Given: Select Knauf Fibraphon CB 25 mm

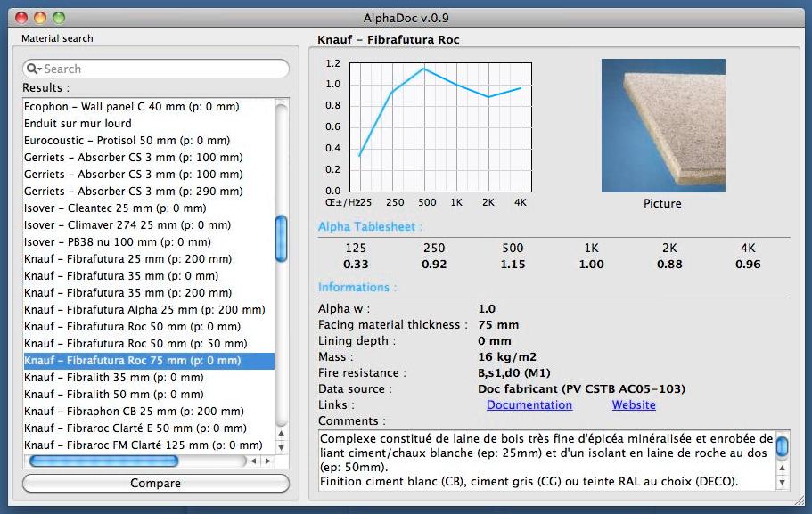Looking at the screenshot, I should point(134,411).
